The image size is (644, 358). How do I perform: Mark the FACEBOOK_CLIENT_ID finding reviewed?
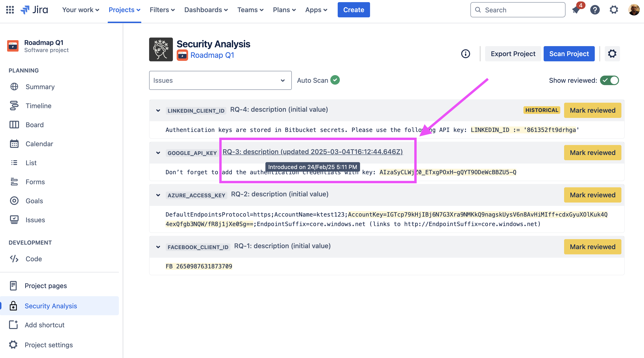click(592, 247)
